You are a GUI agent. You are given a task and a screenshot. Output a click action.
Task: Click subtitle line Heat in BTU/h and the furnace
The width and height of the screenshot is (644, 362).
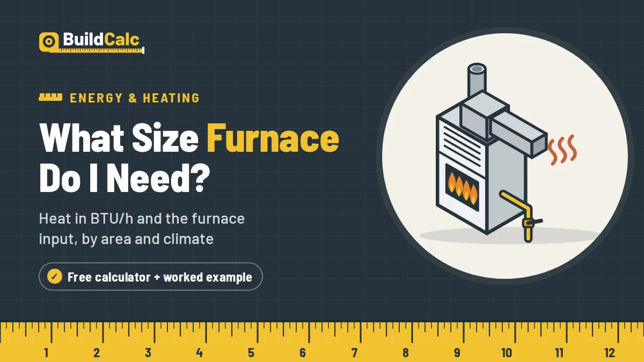(x=142, y=219)
